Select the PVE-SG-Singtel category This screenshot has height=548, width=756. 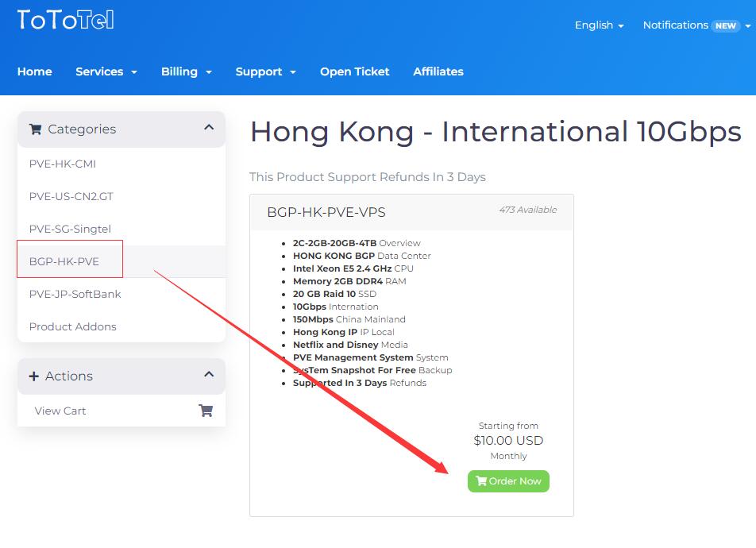121,230
